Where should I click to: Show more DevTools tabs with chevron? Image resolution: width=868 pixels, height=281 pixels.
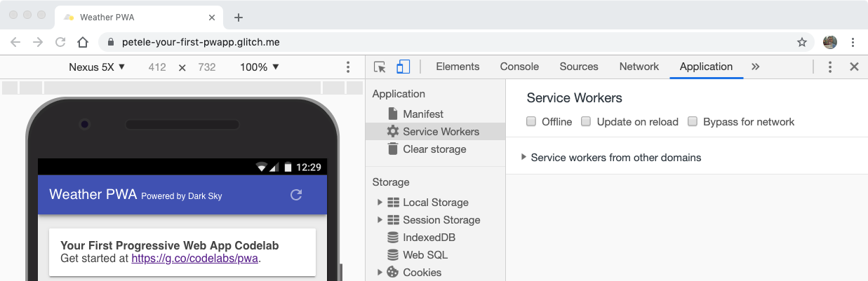pos(755,67)
